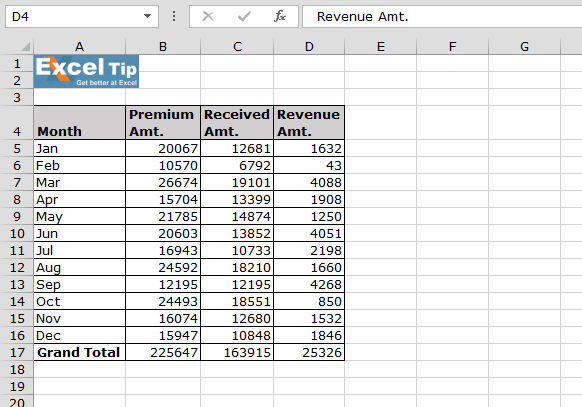Viewport: 582px width, 407px height.
Task: Select column G header
Action: [524, 47]
